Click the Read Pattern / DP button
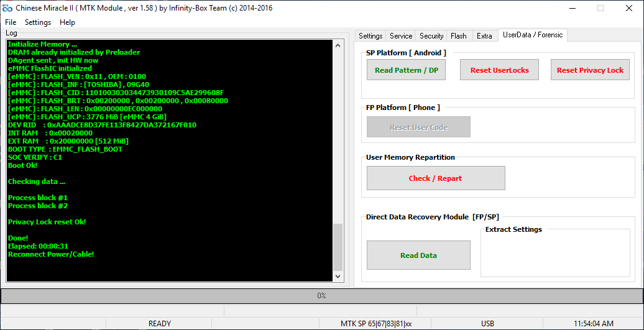The width and height of the screenshot is (644, 330). [406, 70]
